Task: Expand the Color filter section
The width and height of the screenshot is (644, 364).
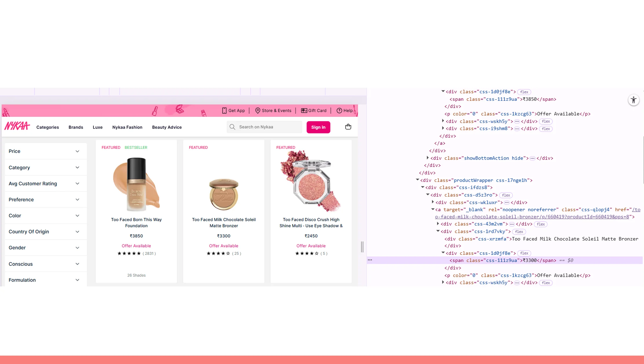Action: [x=77, y=215]
